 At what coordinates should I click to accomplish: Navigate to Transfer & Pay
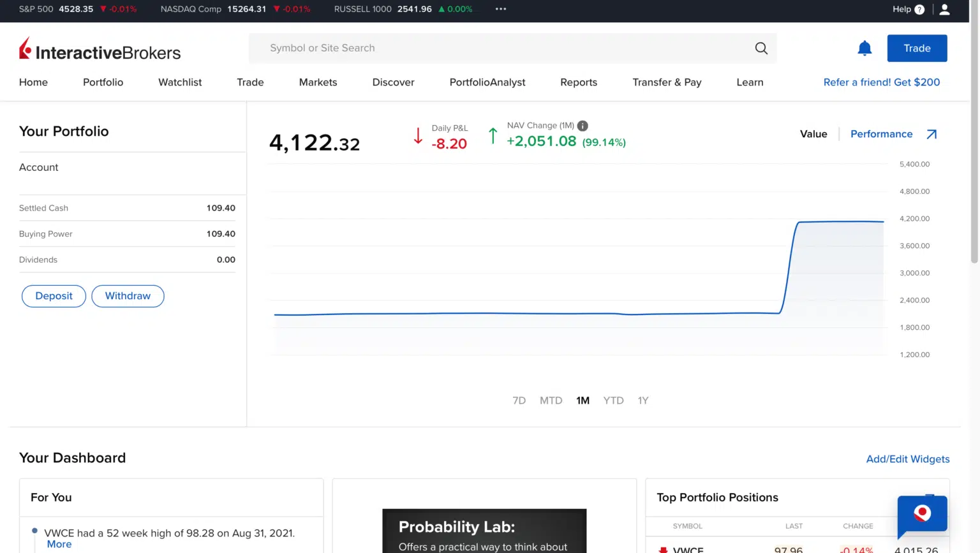(666, 82)
